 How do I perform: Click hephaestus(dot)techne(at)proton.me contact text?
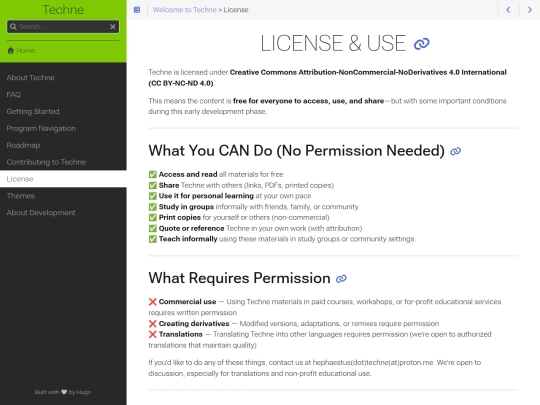(x=373, y=362)
